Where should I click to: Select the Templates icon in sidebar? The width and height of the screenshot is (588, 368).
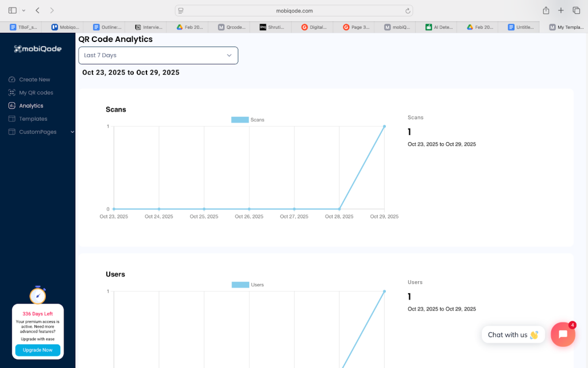[12, 119]
